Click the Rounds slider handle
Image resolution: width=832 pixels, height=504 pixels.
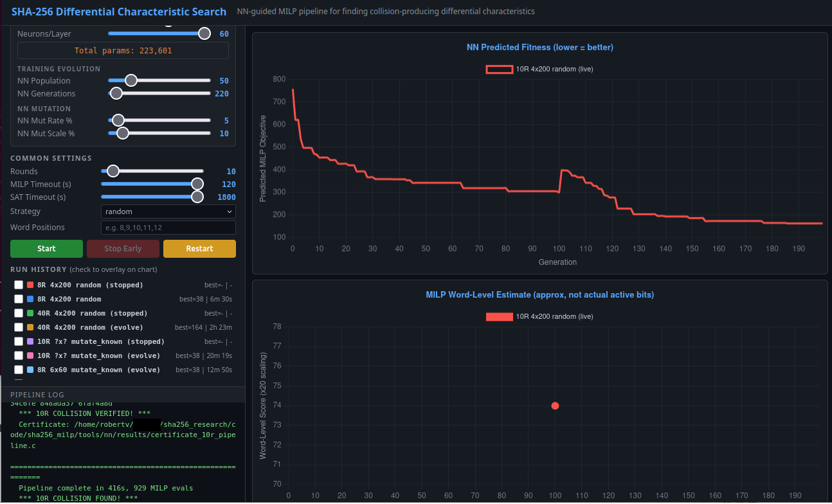[113, 171]
